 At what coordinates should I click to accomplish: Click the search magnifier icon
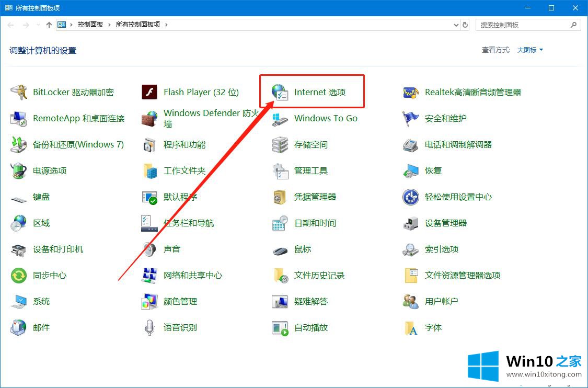click(x=573, y=25)
